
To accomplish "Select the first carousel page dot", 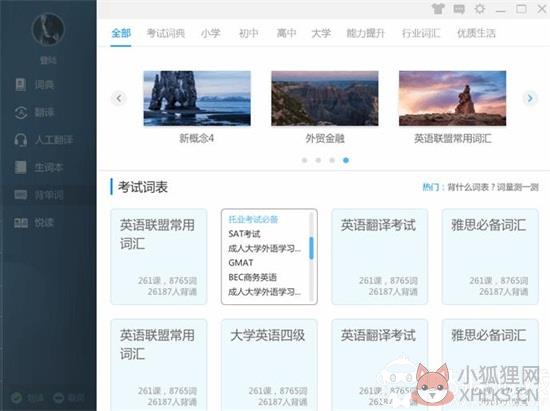I will [x=304, y=160].
